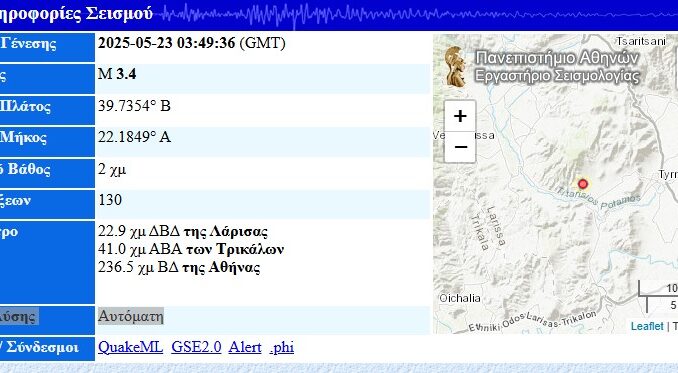Image resolution: width=678 pixels, height=373 pixels.
Task: Click the Oichalia label on map
Action: (x=460, y=298)
